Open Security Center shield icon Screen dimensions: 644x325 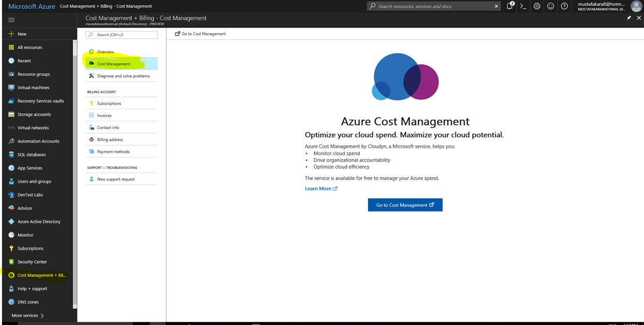pos(11,262)
